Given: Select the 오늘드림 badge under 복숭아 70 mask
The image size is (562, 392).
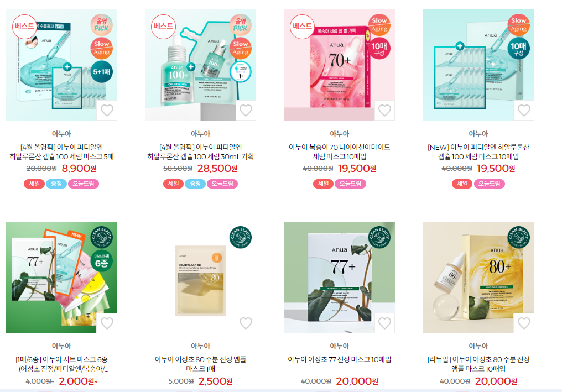Looking at the screenshot, I should point(351,184).
